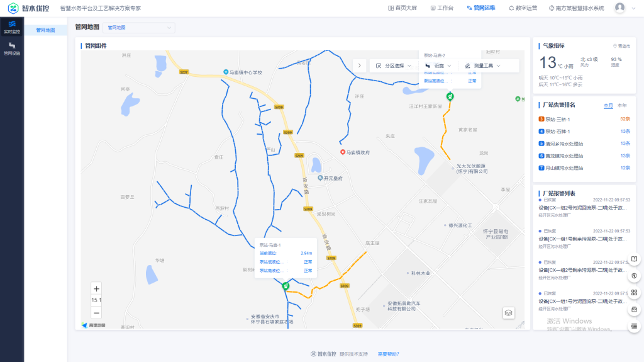Go to 首页大屏

coord(402,8)
